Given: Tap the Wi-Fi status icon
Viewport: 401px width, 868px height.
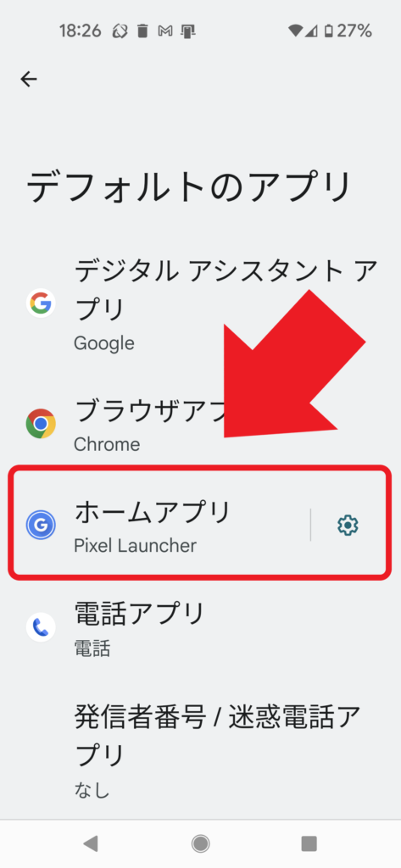Looking at the screenshot, I should point(296,31).
